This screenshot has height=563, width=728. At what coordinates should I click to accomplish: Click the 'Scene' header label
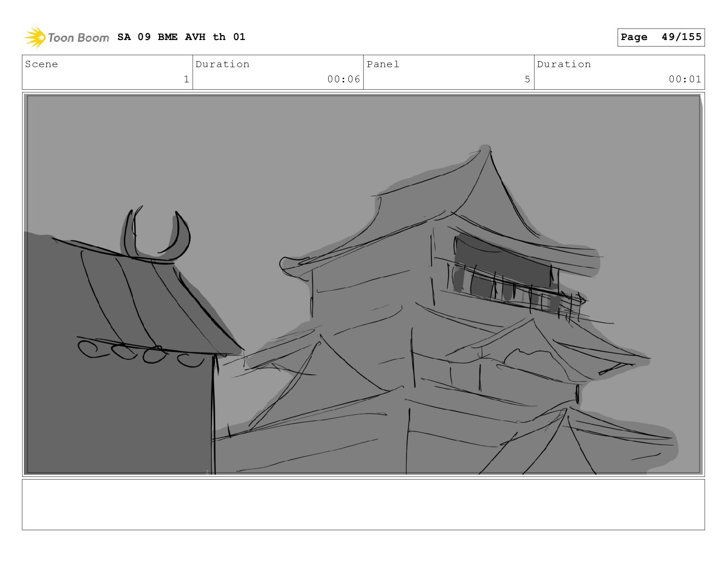point(41,64)
